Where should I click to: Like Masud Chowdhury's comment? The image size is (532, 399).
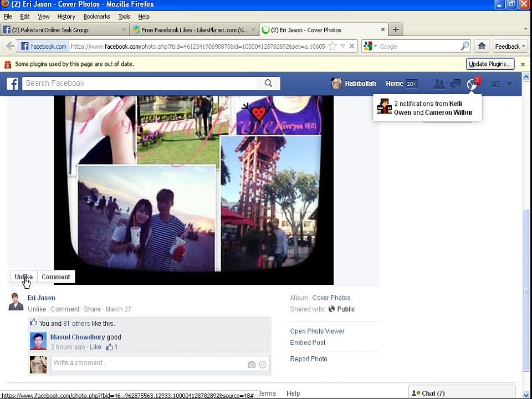tap(95, 347)
